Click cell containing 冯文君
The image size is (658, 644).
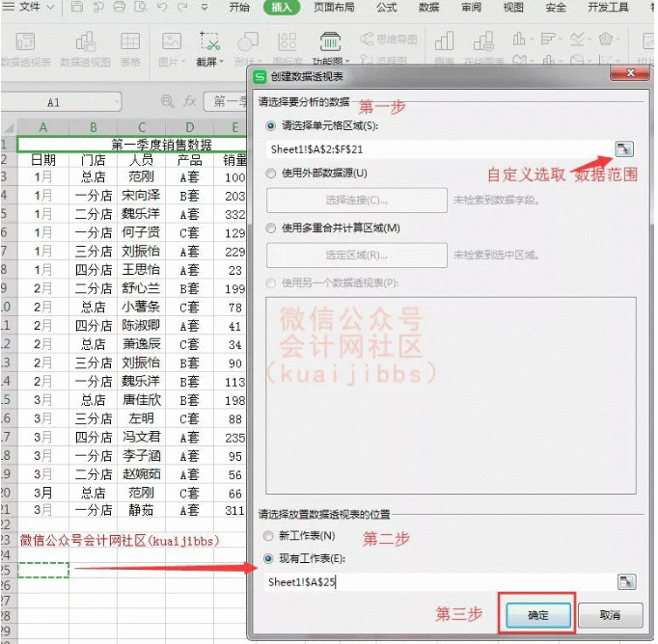pos(142,437)
